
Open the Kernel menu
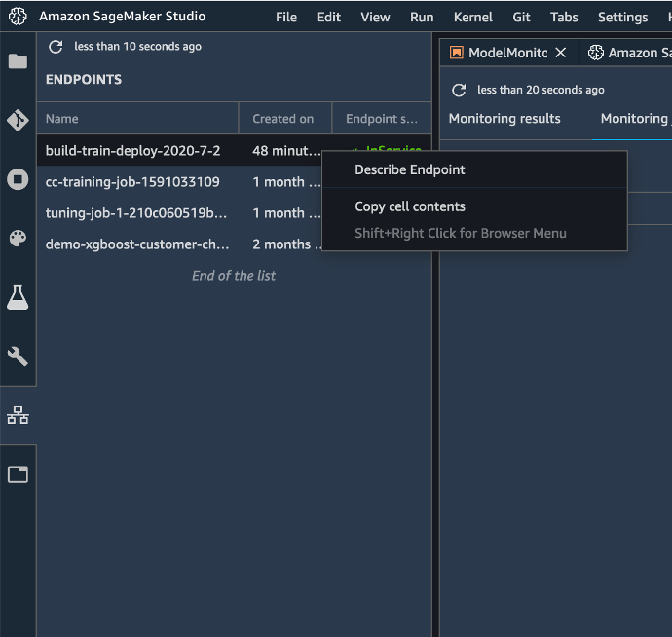pyautogui.click(x=472, y=17)
